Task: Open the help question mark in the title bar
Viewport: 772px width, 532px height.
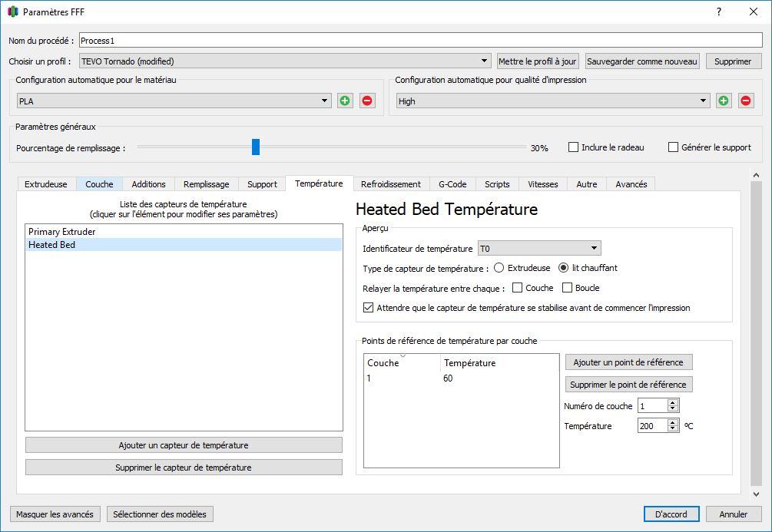Action: (x=719, y=12)
